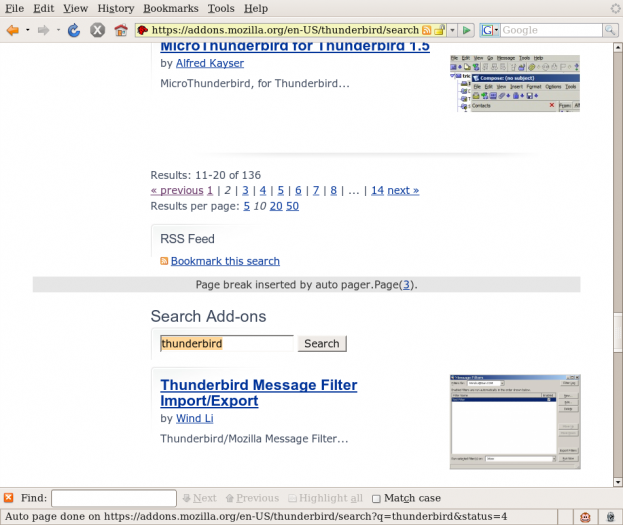Go to the Home page
Screen dimensions: 623x525
click(x=121, y=30)
